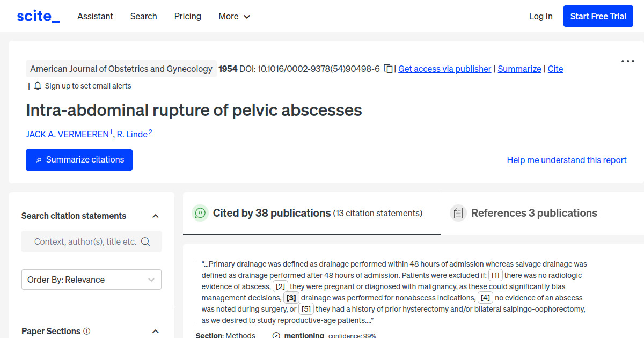Click the citation reference badge [3]
This screenshot has width=644, height=338.
pyautogui.click(x=290, y=297)
